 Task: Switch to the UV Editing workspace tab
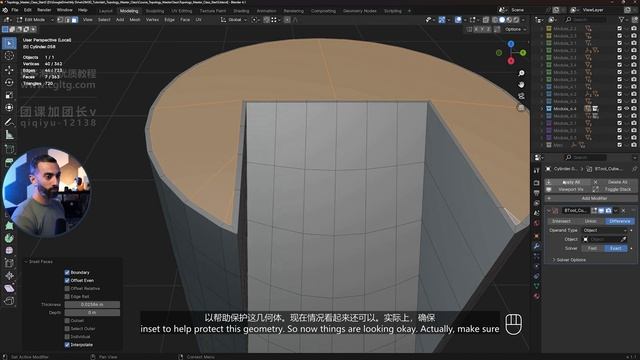pos(182,11)
